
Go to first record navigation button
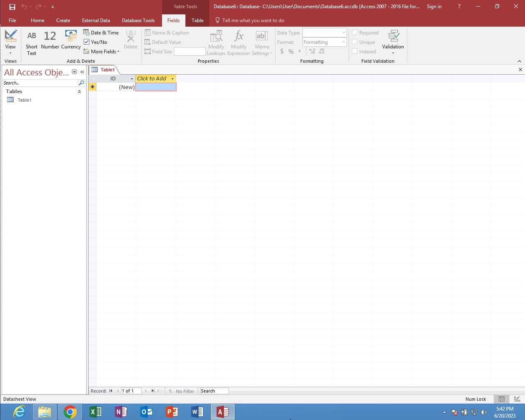[x=111, y=391]
